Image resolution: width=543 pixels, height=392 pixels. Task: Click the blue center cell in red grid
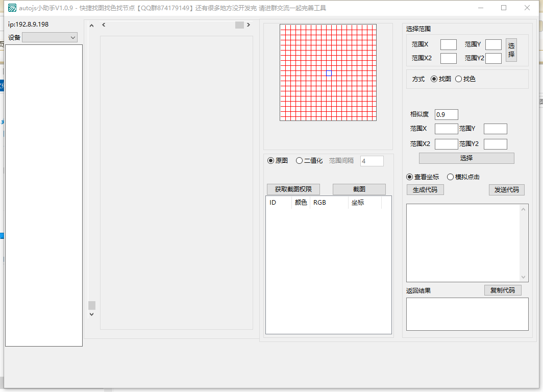tap(329, 73)
